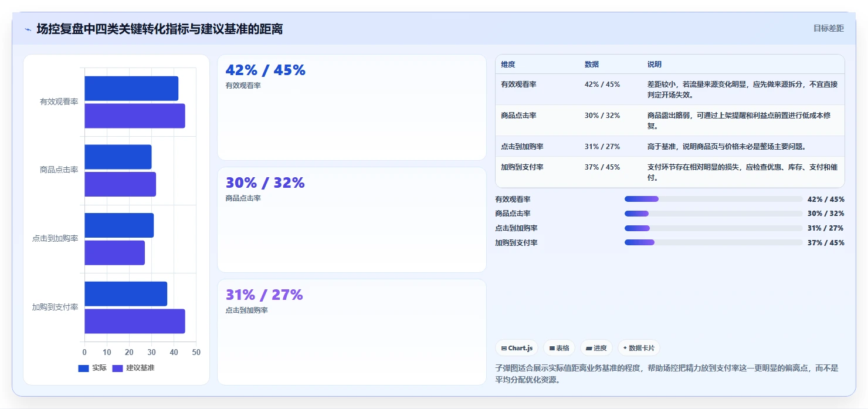Click the 加购到支付率 chart axis label
868x409 pixels.
pos(55,307)
